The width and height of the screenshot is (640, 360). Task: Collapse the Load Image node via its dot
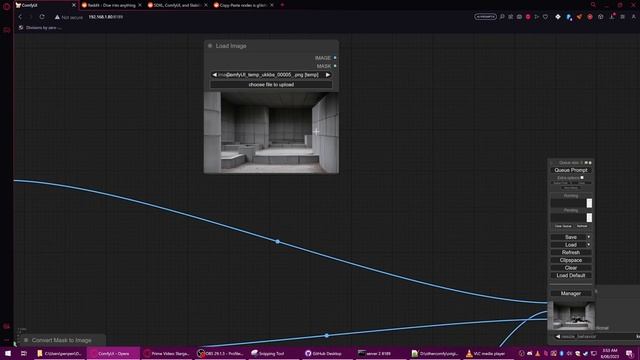click(210, 46)
